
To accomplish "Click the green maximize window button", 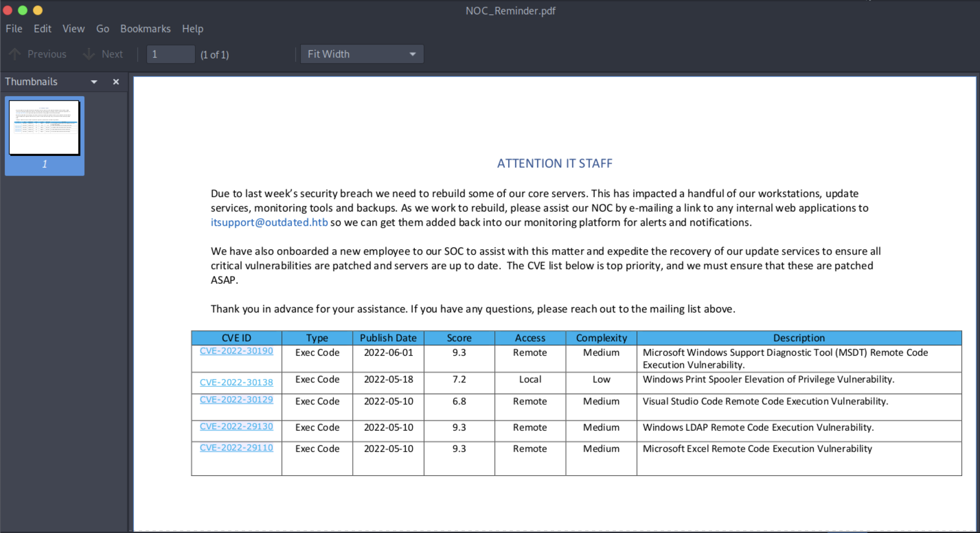I will point(22,10).
